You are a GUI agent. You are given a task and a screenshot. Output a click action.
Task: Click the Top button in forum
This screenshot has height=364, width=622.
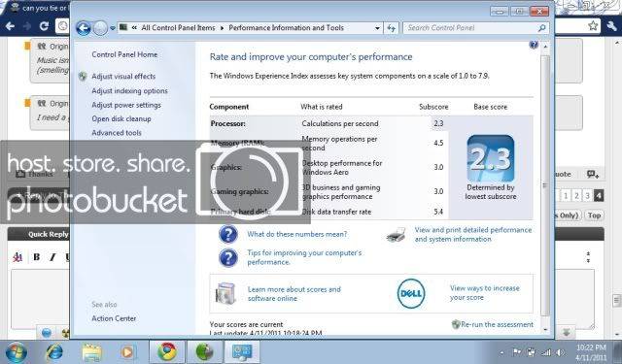tap(594, 215)
